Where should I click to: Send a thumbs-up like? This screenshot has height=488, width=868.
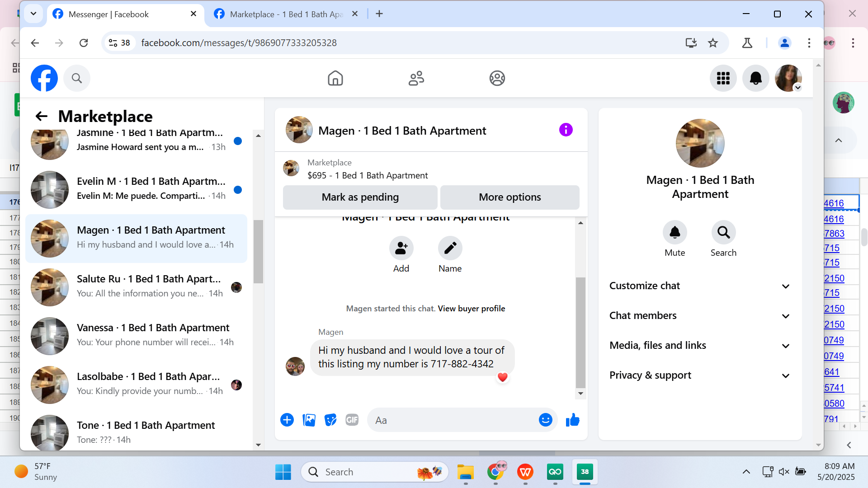click(572, 420)
